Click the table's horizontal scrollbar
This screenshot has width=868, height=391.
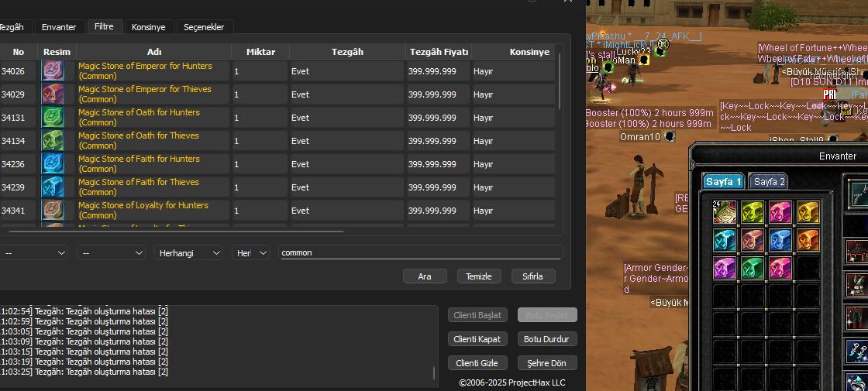[x=172, y=231]
